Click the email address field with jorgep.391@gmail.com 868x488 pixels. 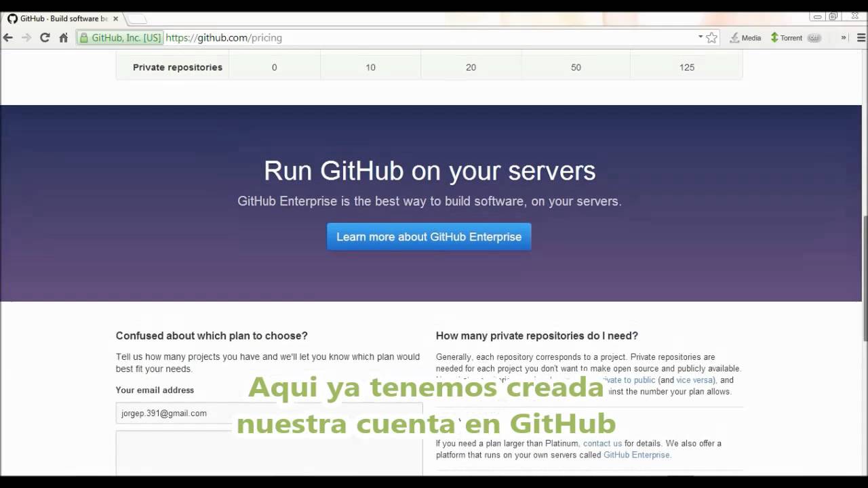pyautogui.click(x=269, y=413)
